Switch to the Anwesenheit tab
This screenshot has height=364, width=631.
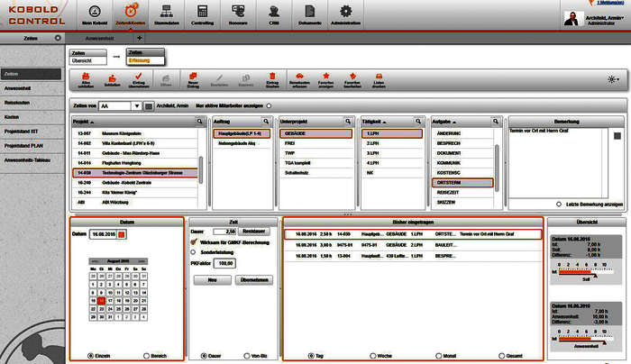pyautogui.click(x=99, y=38)
